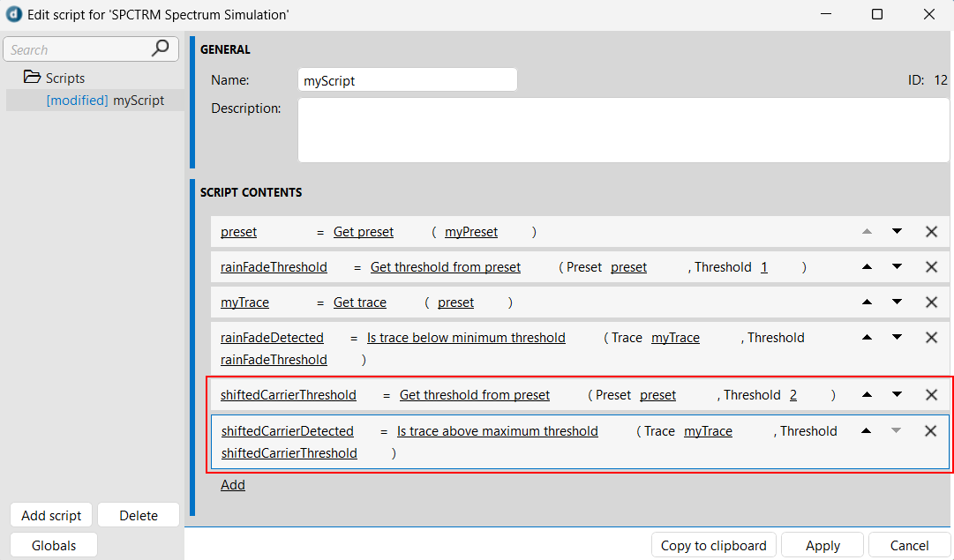Edit the Threshold value 2 link
Image resolution: width=954 pixels, height=560 pixels.
tap(792, 394)
